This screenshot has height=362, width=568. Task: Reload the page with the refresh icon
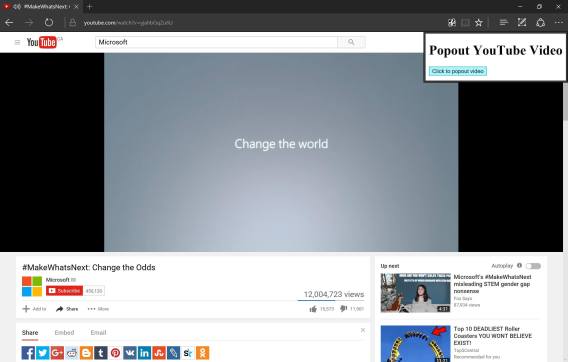click(x=49, y=22)
